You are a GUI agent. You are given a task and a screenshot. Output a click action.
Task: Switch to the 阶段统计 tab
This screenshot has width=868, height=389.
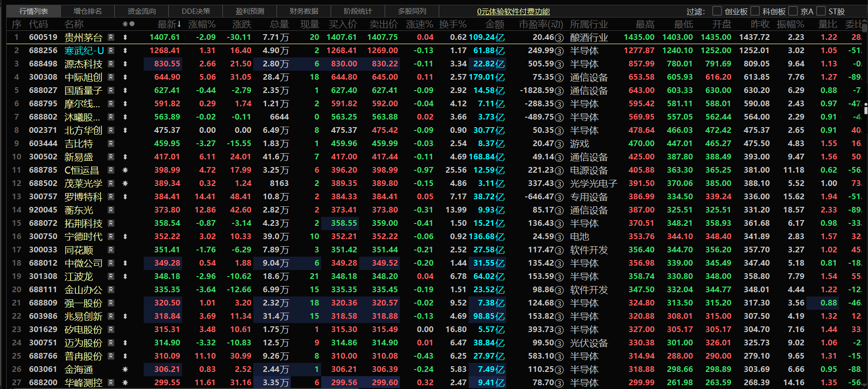[x=358, y=11]
